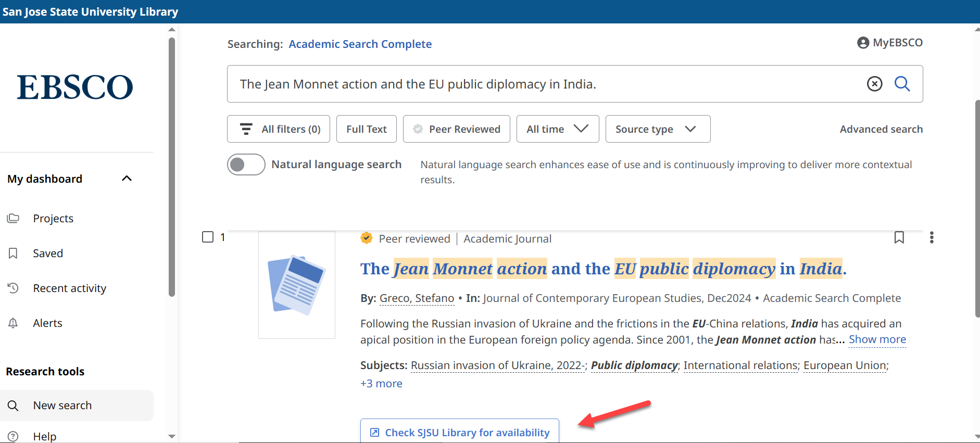Viewport: 980px width, 443px height.
Task: Expand +3 more subjects
Action: (381, 384)
